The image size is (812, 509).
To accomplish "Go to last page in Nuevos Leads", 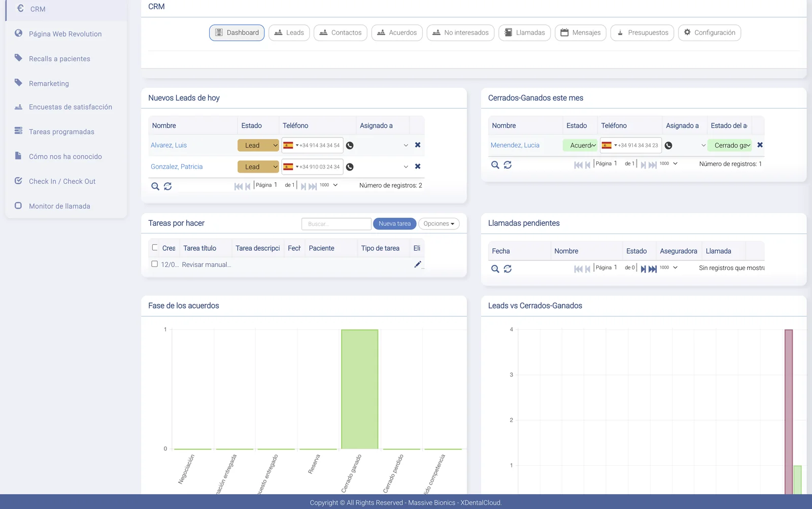I will click(313, 186).
